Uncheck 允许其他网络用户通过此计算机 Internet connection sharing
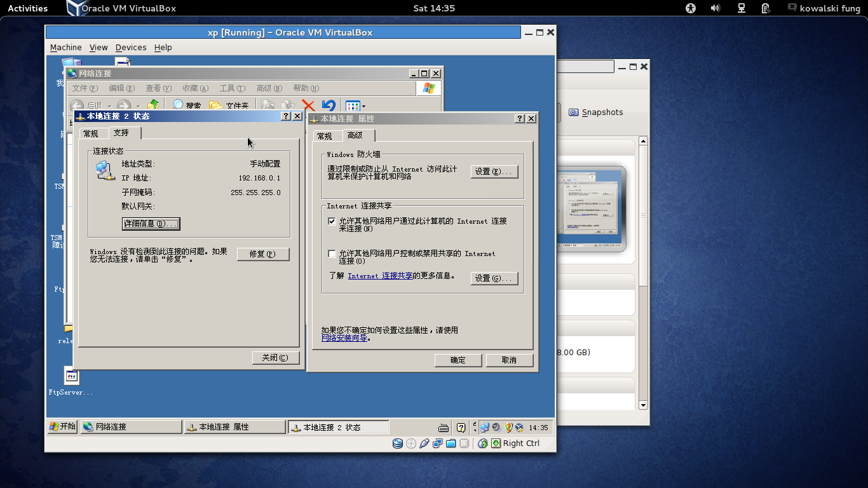 click(x=332, y=221)
